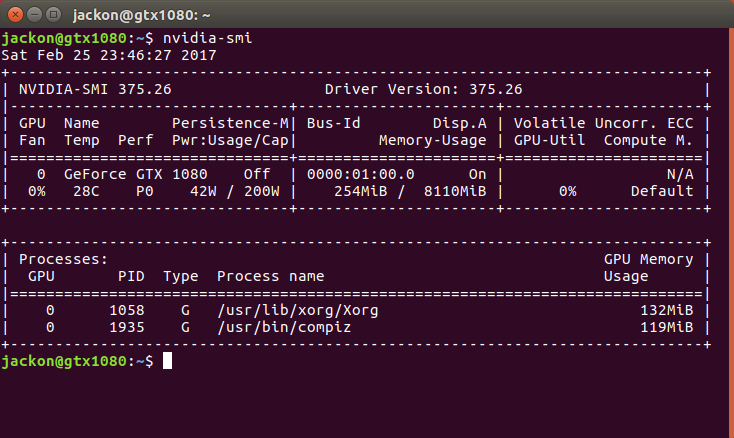The image size is (734, 438).
Task: Click the 119MiB memory usage value
Action: 667,328
